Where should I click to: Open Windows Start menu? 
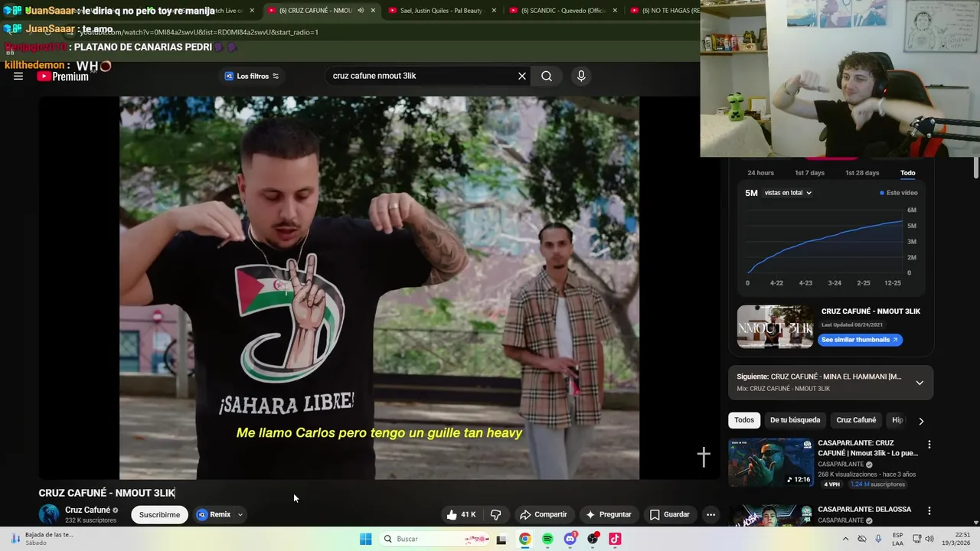tap(366, 539)
